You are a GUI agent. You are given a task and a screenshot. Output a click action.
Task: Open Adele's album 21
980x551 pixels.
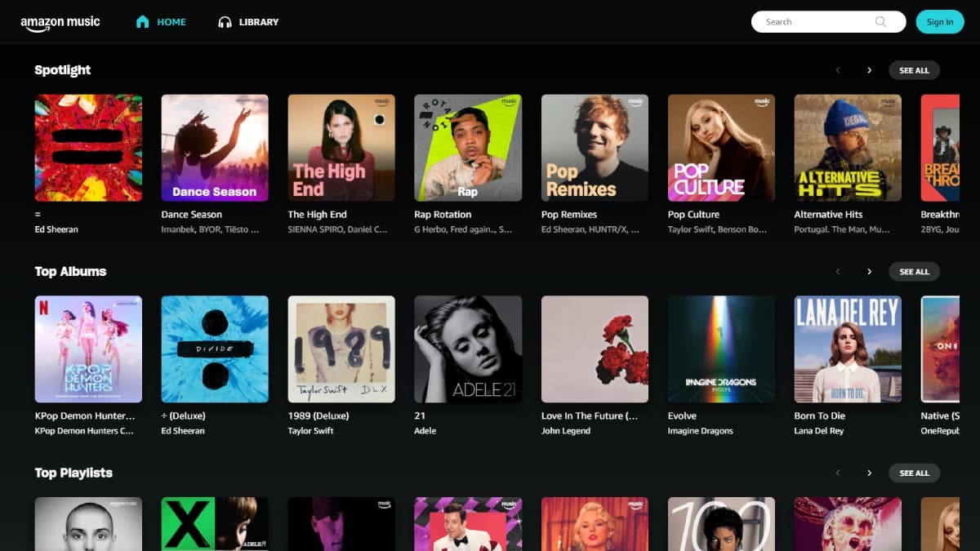(468, 349)
